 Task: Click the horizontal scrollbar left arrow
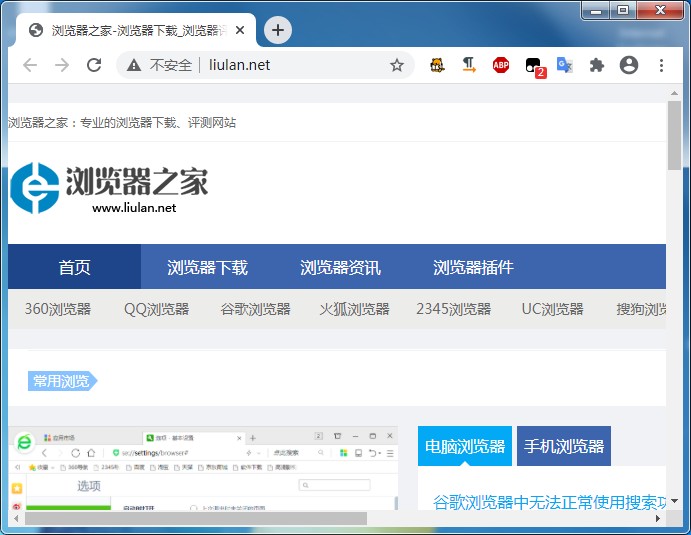(x=16, y=518)
